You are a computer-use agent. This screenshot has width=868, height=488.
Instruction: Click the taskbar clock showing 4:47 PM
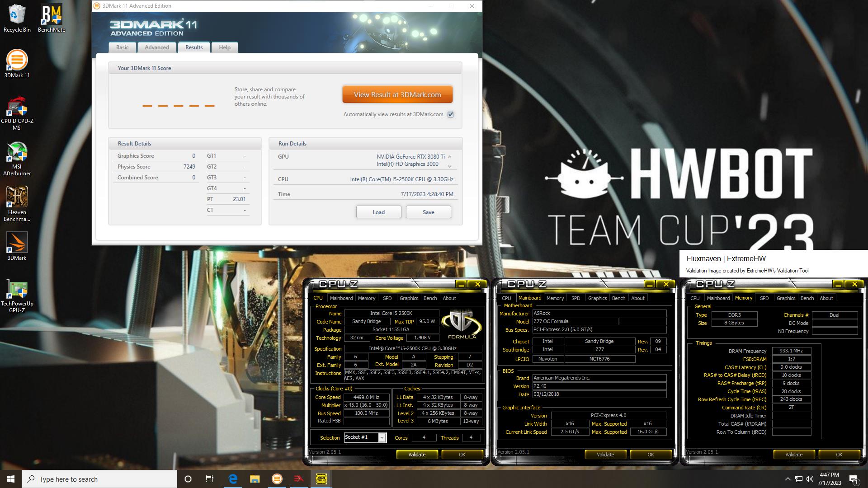829,479
